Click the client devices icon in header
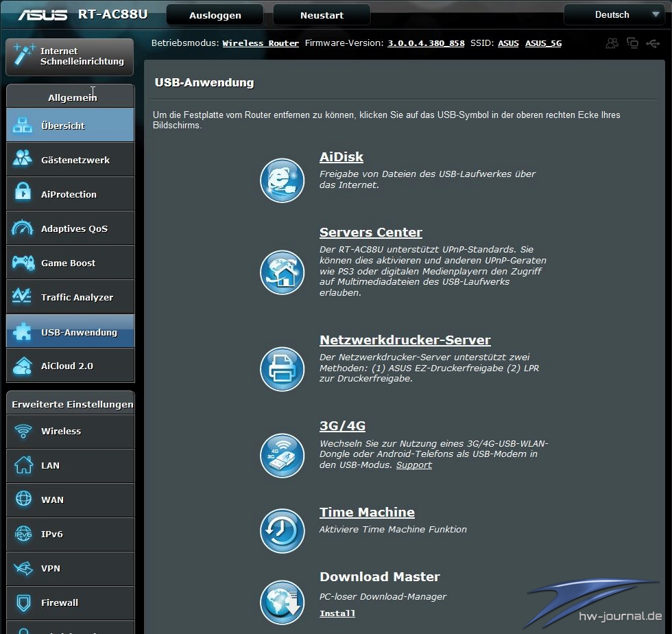Viewport: 672px width, 634px height. [632, 43]
